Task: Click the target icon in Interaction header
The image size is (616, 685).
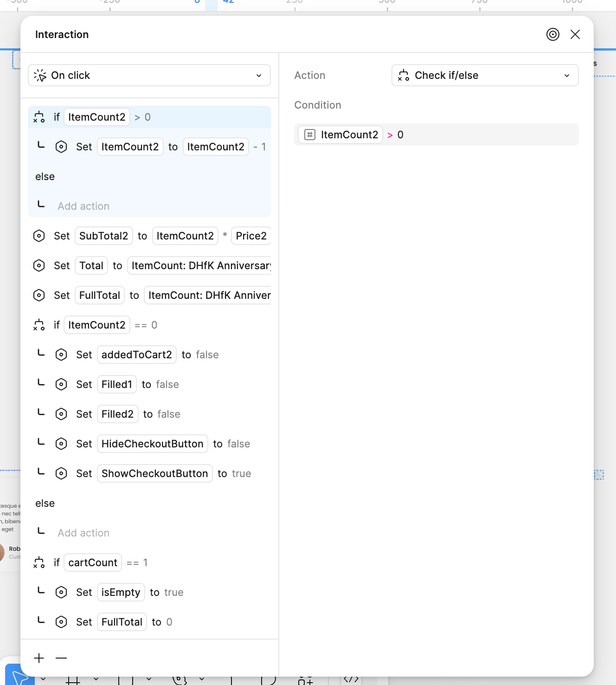Action: [552, 34]
